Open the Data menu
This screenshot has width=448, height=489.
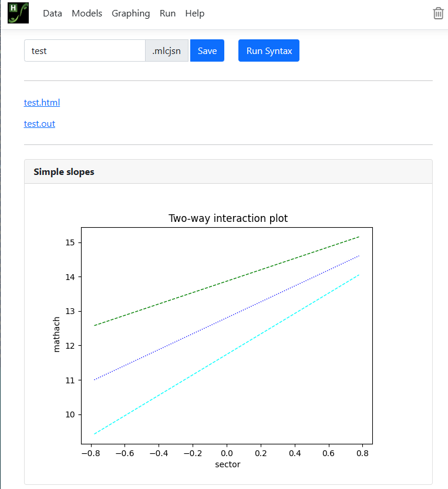[52, 14]
